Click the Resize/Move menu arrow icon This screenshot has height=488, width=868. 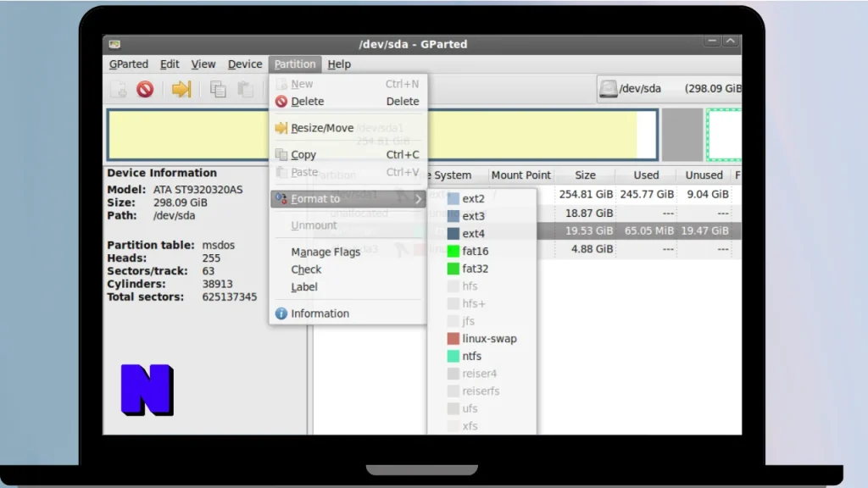(281, 128)
